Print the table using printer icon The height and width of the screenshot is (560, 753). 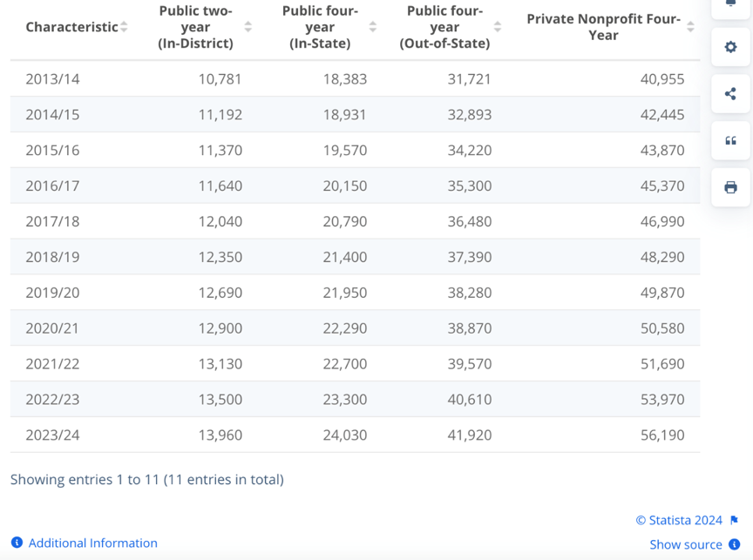pos(730,187)
